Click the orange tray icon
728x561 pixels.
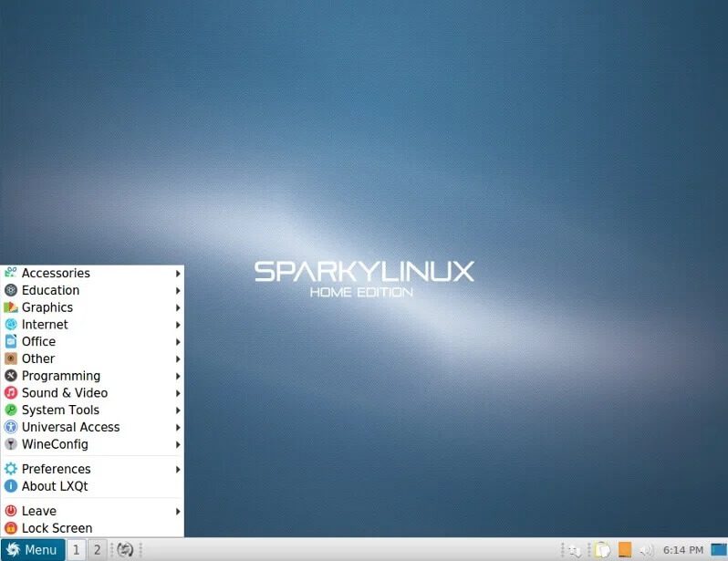(625, 549)
